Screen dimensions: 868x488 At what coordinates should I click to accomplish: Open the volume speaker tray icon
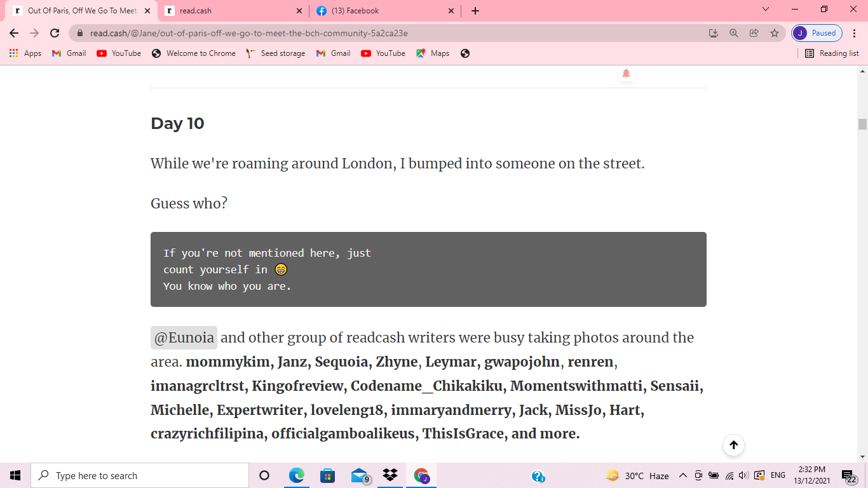[744, 475]
